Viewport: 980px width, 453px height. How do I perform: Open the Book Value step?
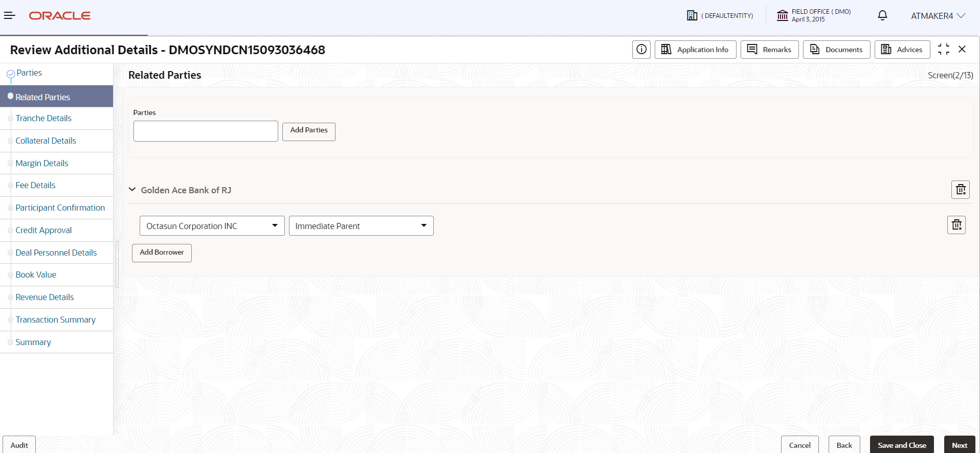(x=36, y=275)
